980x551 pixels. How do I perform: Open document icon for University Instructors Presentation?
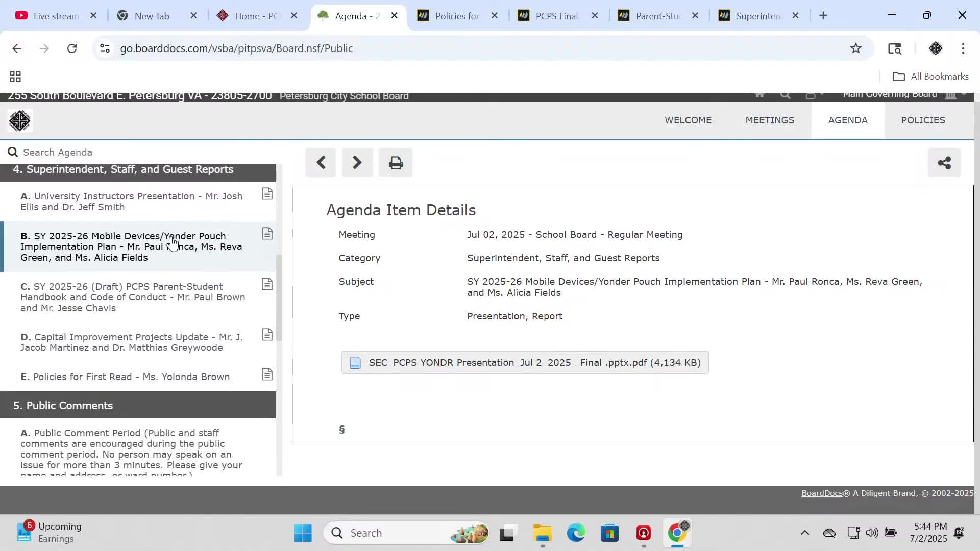[x=267, y=194]
